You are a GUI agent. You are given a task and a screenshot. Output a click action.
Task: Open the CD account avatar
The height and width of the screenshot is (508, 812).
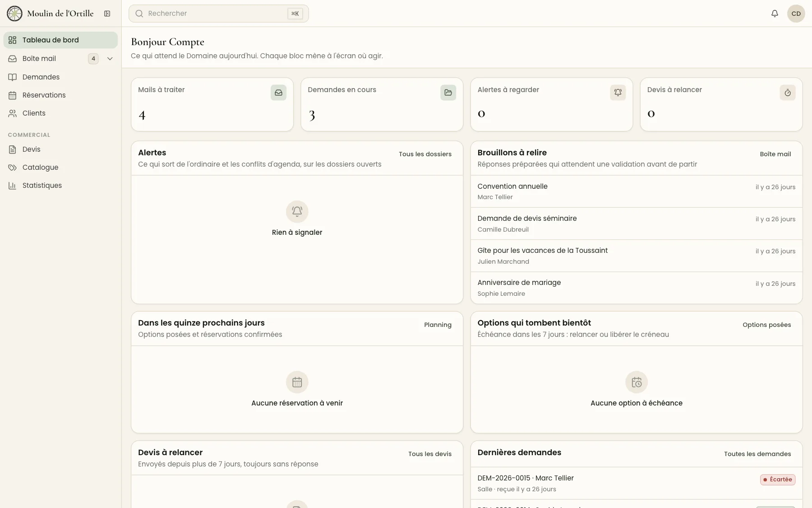pos(796,14)
